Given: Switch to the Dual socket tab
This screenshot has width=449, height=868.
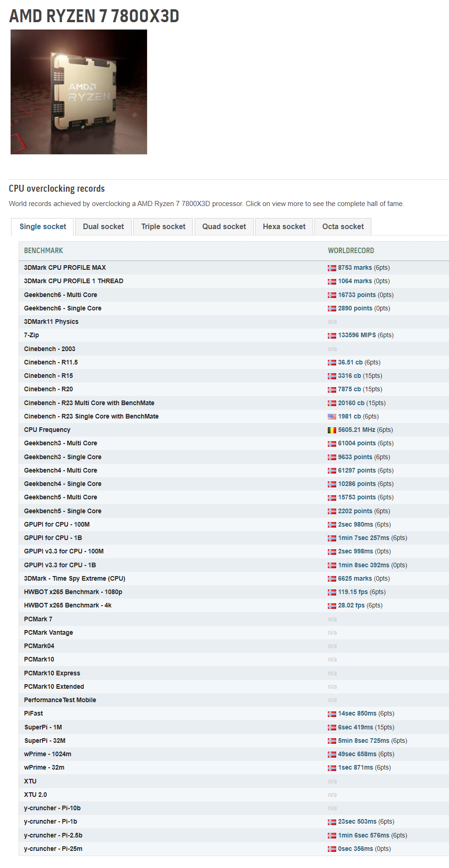Looking at the screenshot, I should (x=104, y=226).
